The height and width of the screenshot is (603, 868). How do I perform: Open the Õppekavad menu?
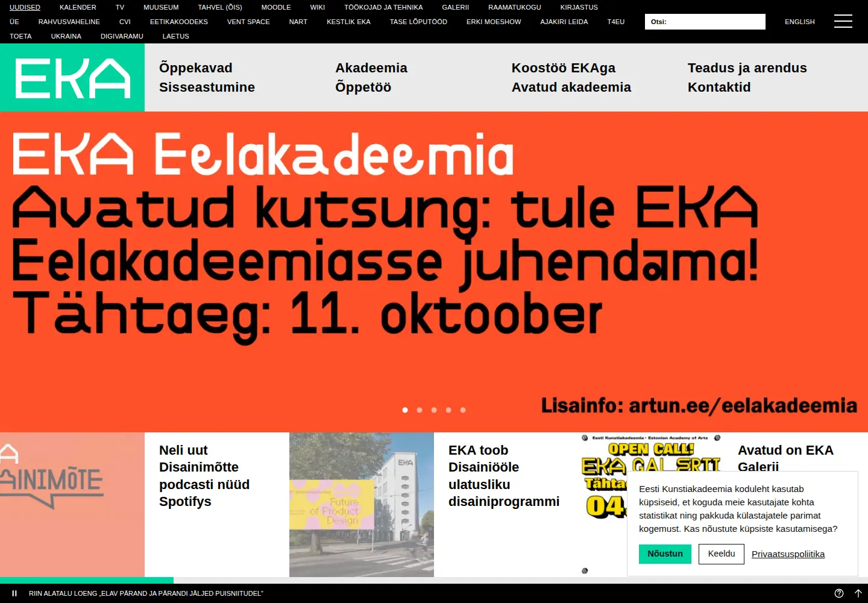(x=196, y=68)
